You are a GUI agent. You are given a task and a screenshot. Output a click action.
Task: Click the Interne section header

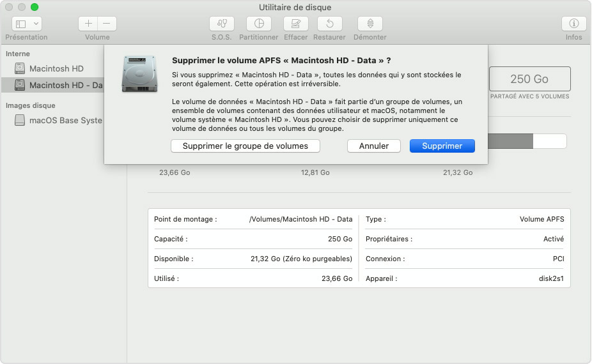click(18, 54)
